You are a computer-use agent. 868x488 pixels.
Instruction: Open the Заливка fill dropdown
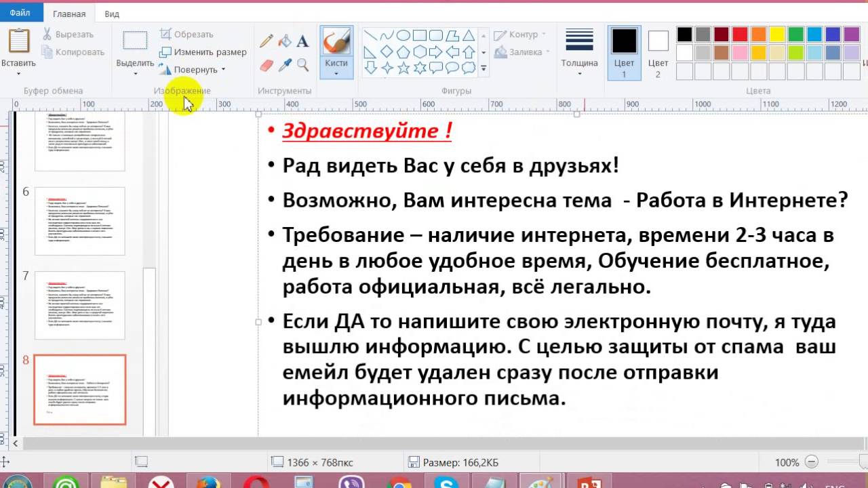pyautogui.click(x=547, y=52)
